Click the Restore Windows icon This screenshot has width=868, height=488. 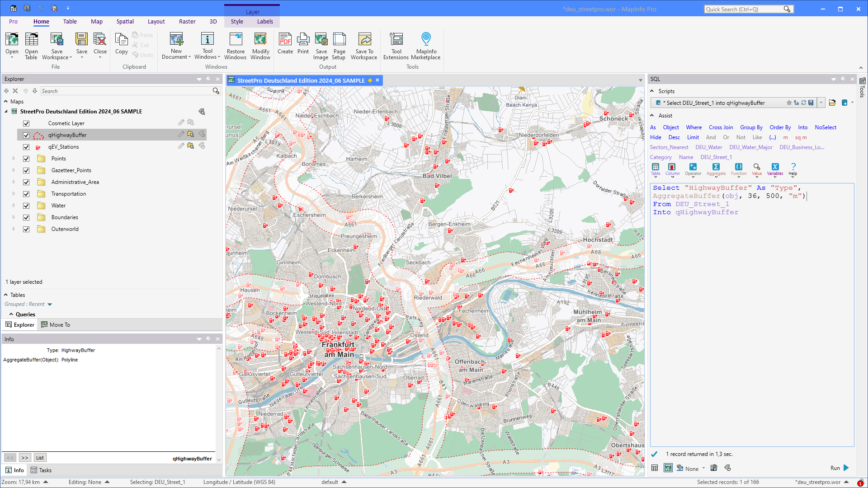coord(236,46)
